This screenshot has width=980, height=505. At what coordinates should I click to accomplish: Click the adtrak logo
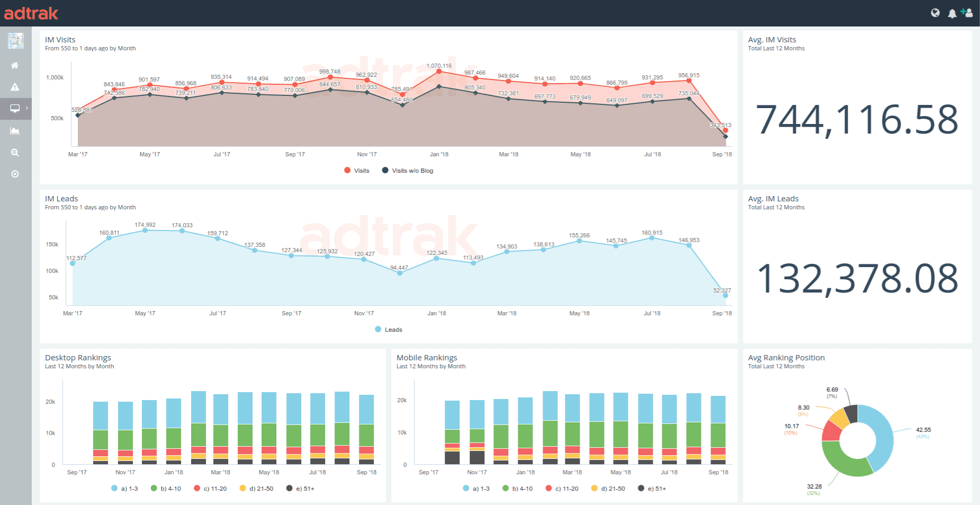coord(31,13)
